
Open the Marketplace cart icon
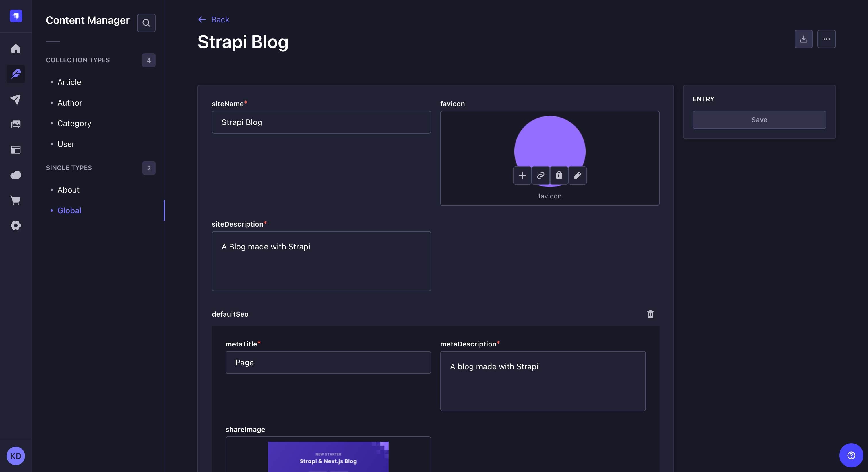[15, 200]
